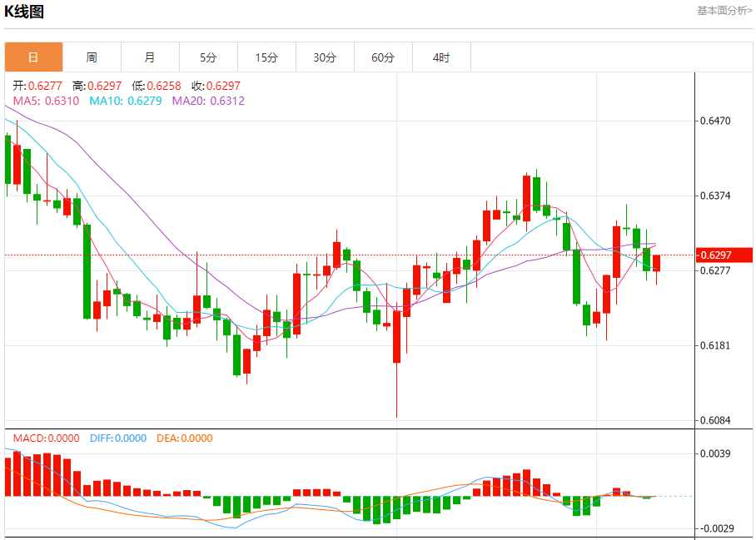Click the 低:0.6258 low price value
756x540 pixels.
coord(157,86)
